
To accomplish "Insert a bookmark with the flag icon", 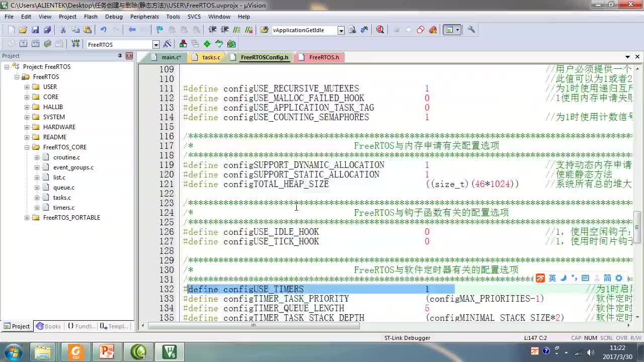I will click(159, 30).
